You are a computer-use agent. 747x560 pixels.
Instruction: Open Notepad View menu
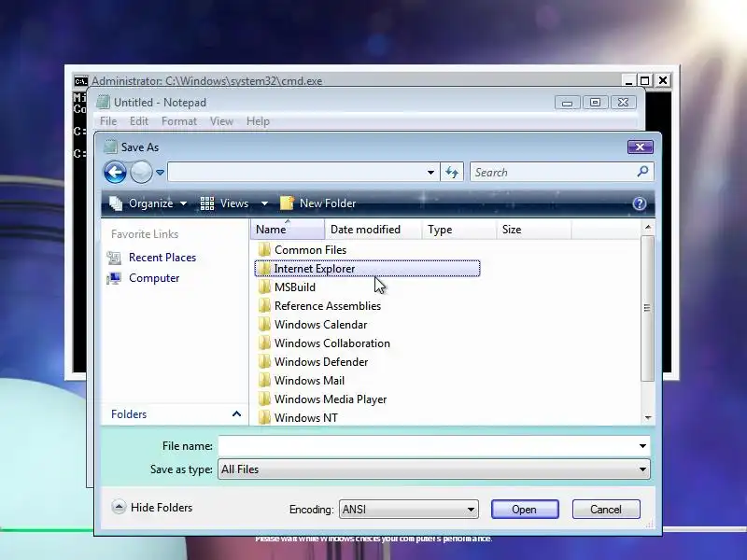point(221,121)
